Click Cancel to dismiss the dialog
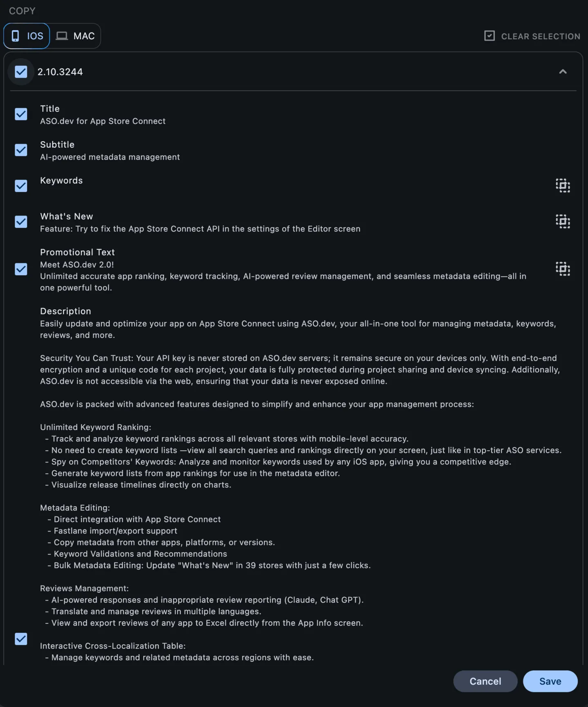The image size is (588, 707). click(485, 681)
